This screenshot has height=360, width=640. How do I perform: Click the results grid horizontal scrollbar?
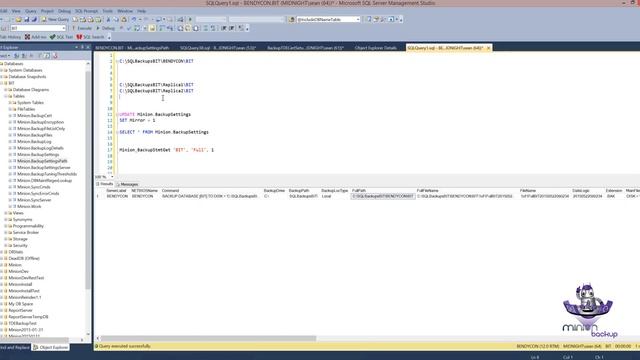coord(208,338)
